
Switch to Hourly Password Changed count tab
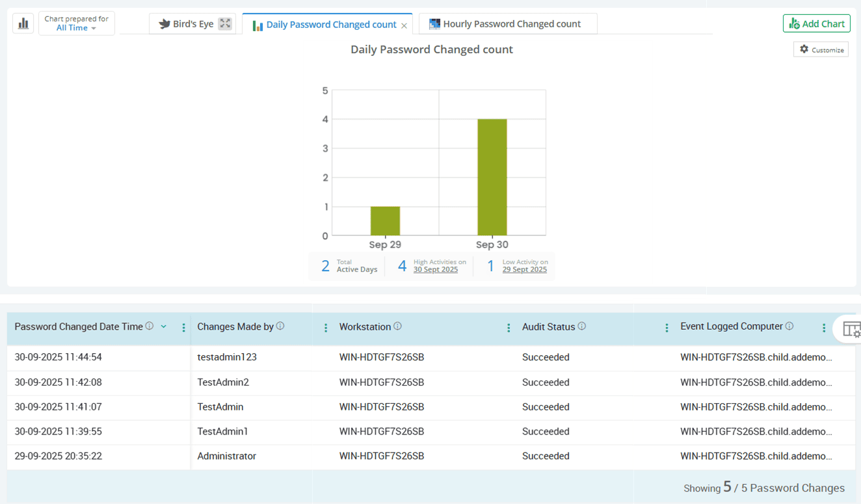511,24
